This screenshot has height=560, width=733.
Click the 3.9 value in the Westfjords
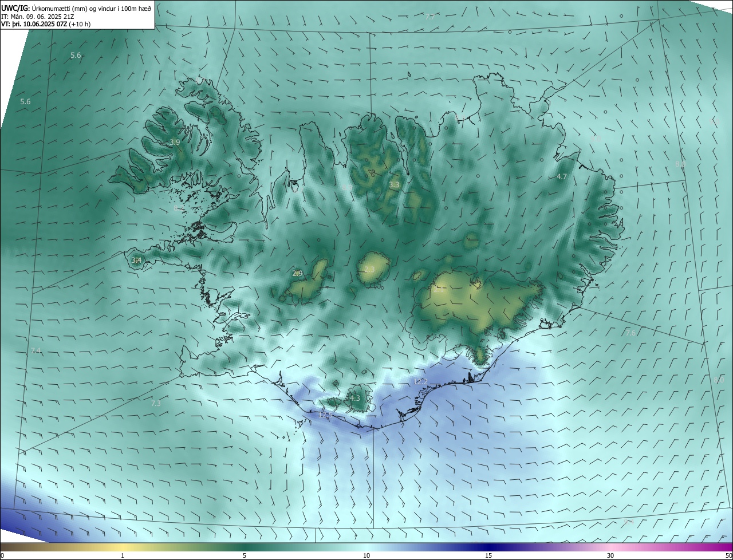tap(175, 142)
